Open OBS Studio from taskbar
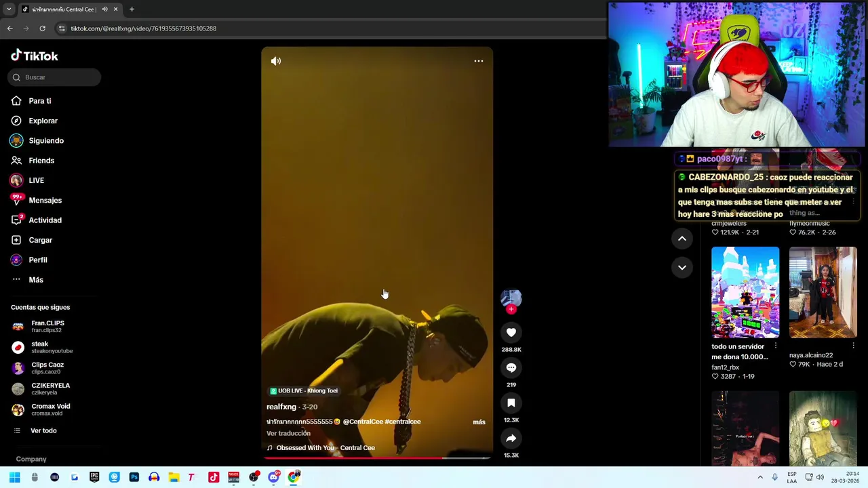 (x=254, y=477)
